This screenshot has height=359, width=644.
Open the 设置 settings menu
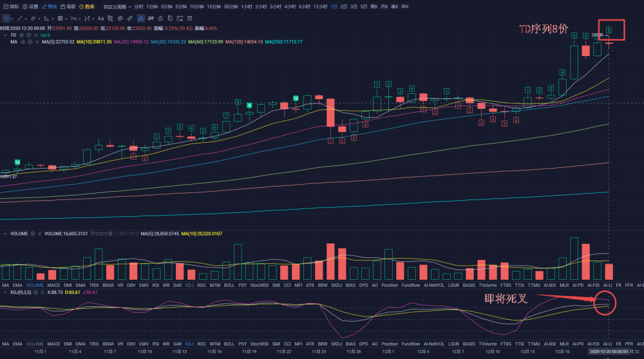point(30,6)
